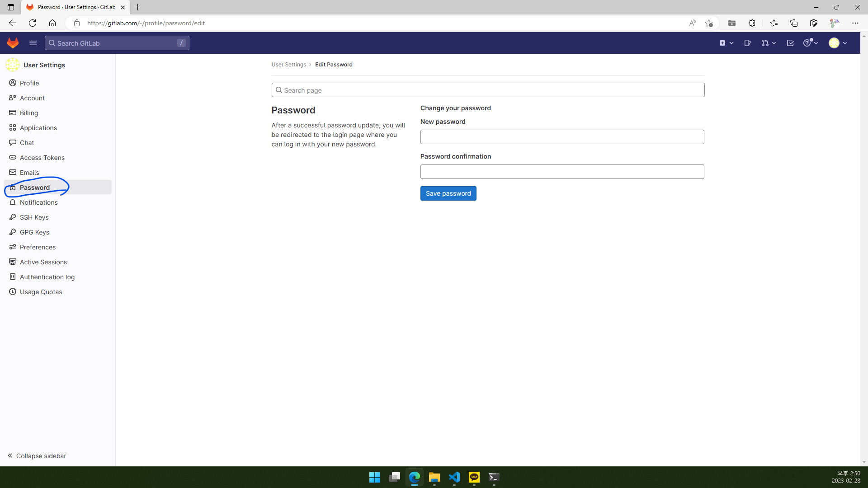Image resolution: width=868 pixels, height=488 pixels.
Task: Navigate to Access Tokens settings
Action: pyautogui.click(x=42, y=157)
